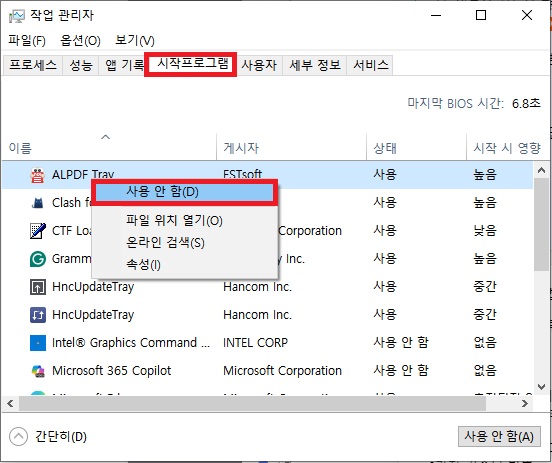Click 낮음 impact in CTF Loader row
Screen dimensions: 552x463
(x=485, y=231)
